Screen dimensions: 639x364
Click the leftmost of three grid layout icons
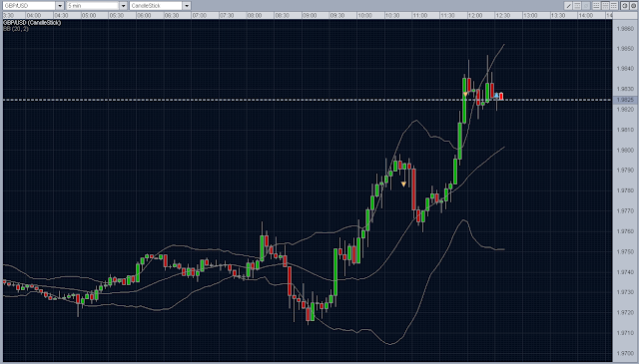click(x=596, y=6)
